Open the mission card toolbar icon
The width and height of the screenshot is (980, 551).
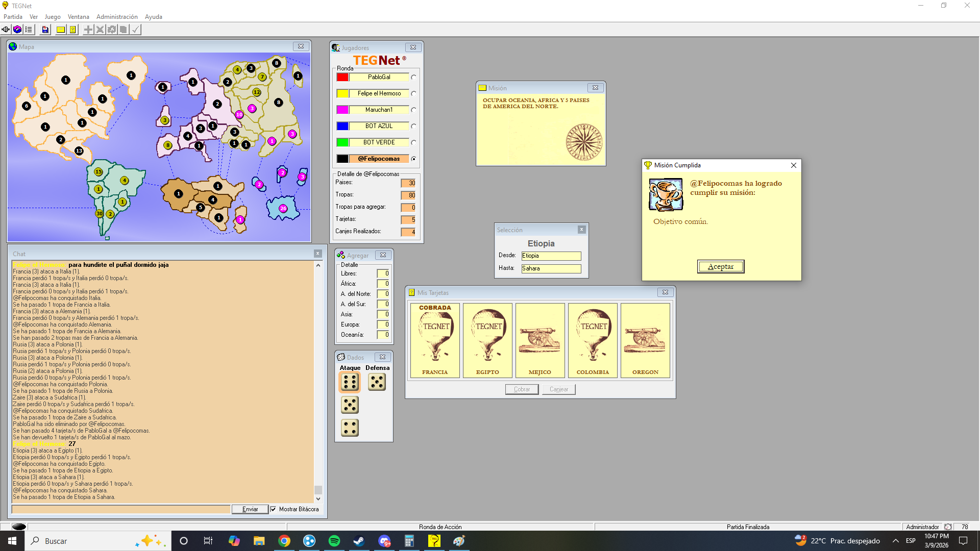[x=61, y=30]
